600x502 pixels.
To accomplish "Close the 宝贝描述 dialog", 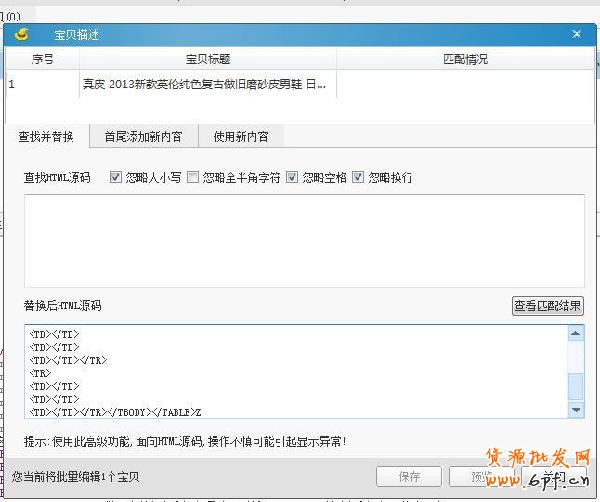I will tap(576, 34).
